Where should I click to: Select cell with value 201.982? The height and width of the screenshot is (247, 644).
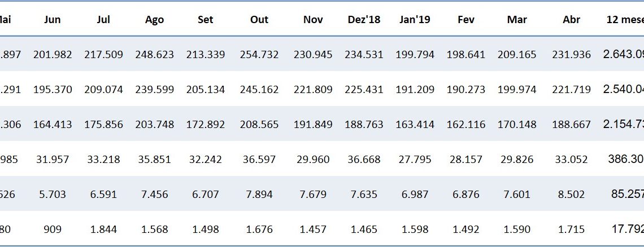(53, 55)
